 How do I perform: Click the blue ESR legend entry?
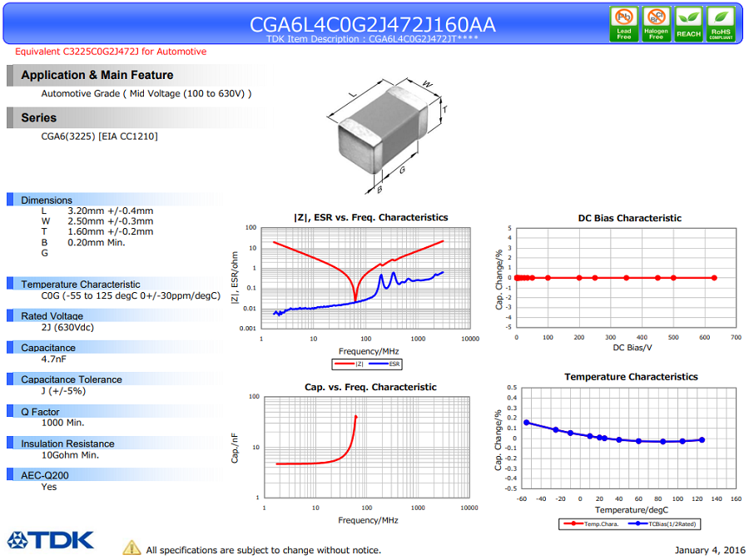tap(384, 364)
